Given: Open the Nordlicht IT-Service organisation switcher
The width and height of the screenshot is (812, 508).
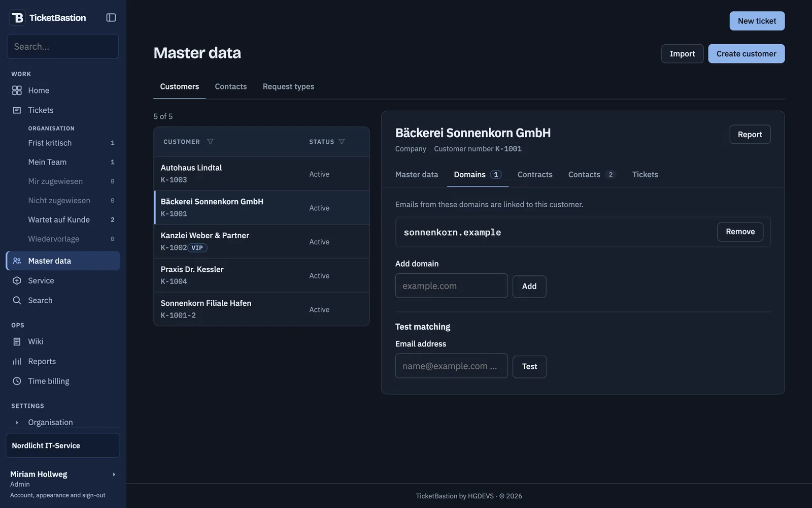Looking at the screenshot, I should 63,446.
